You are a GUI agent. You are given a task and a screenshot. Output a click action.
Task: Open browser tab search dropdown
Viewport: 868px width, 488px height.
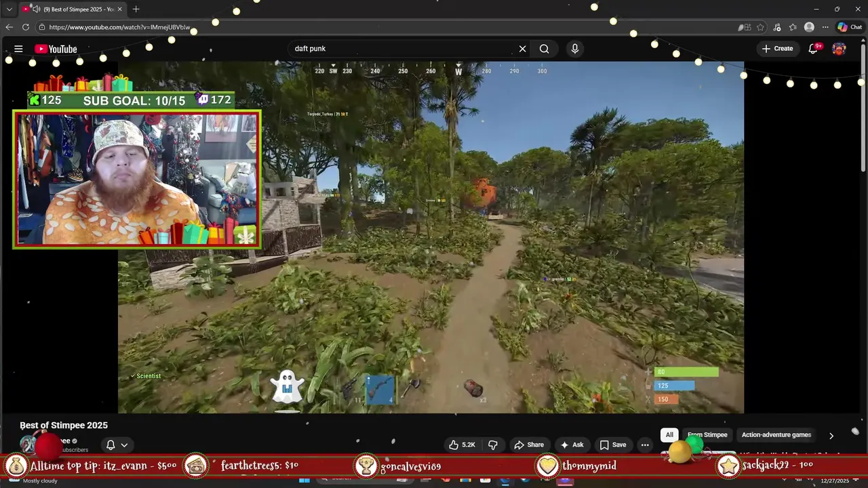(9, 9)
